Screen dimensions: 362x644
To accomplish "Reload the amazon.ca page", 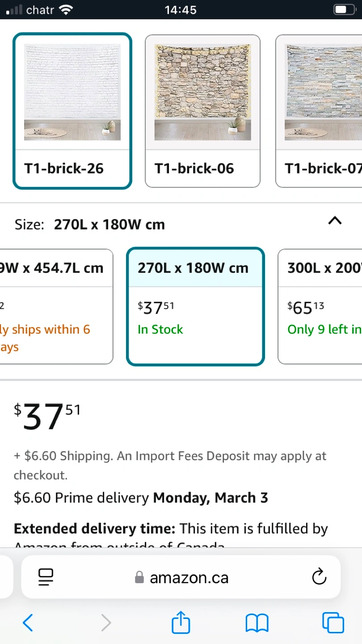I will (x=319, y=577).
